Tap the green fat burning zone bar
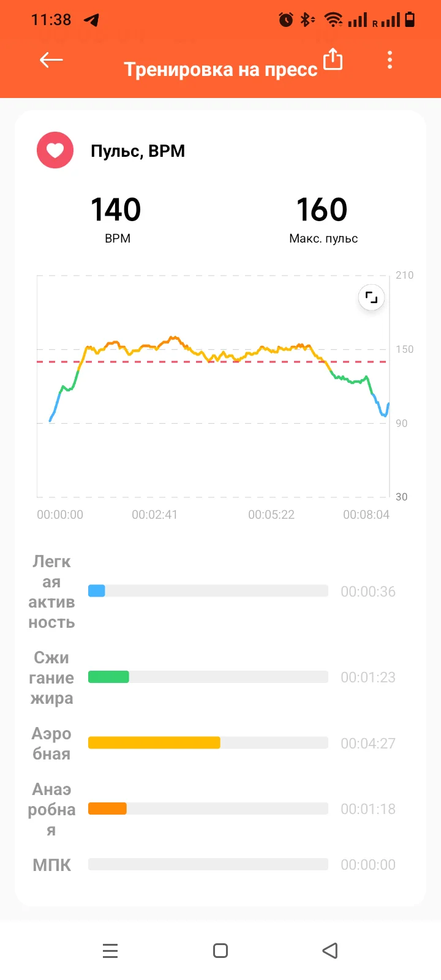 coord(108,677)
